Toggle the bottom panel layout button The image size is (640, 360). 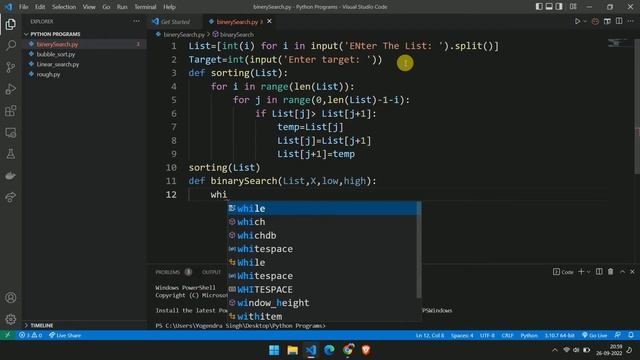[x=549, y=7]
